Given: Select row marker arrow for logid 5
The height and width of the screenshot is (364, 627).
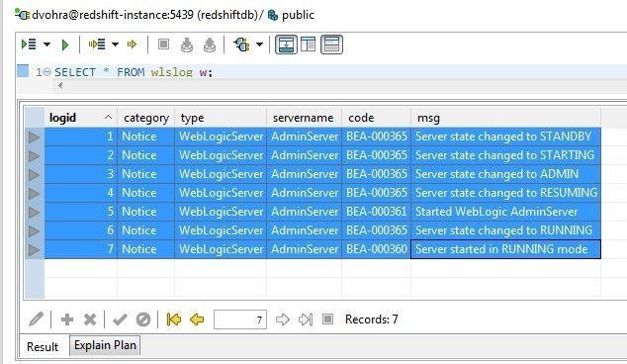Looking at the screenshot, I should [35, 213].
